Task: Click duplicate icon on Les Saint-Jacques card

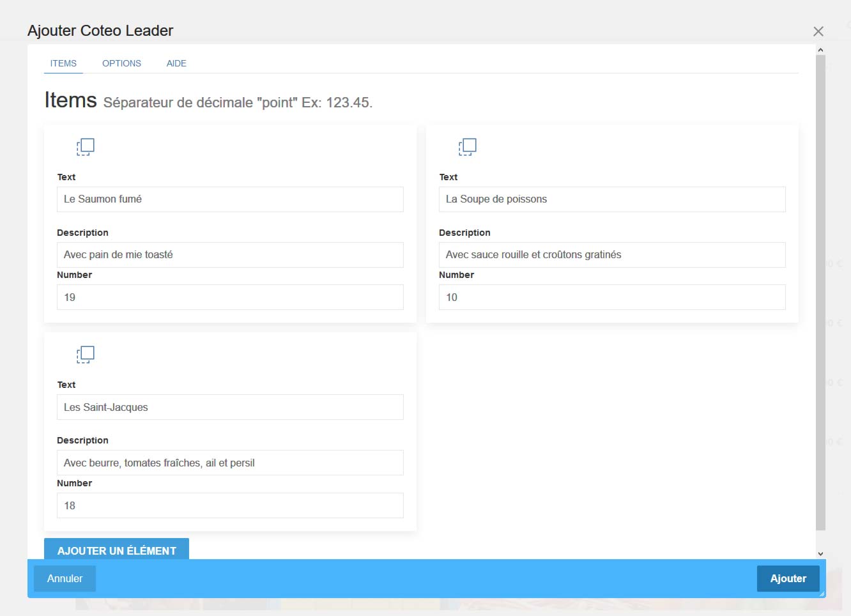Action: (x=86, y=355)
